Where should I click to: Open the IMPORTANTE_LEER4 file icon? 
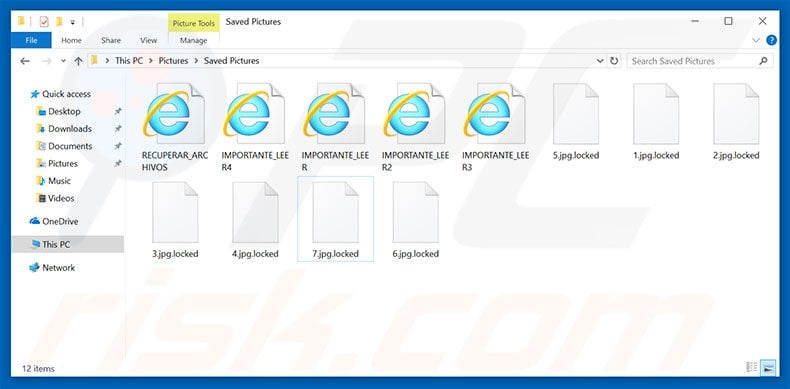(x=254, y=114)
